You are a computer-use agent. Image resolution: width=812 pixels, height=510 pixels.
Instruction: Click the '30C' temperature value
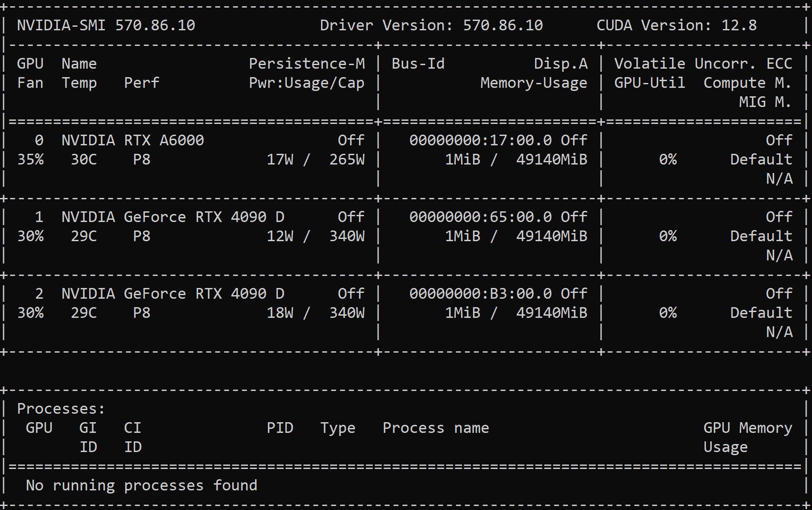[x=84, y=159]
